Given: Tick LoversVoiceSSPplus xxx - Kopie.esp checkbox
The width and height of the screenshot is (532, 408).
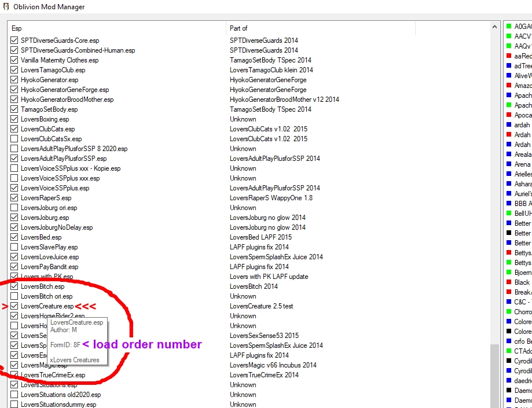Looking at the screenshot, I should (x=14, y=168).
